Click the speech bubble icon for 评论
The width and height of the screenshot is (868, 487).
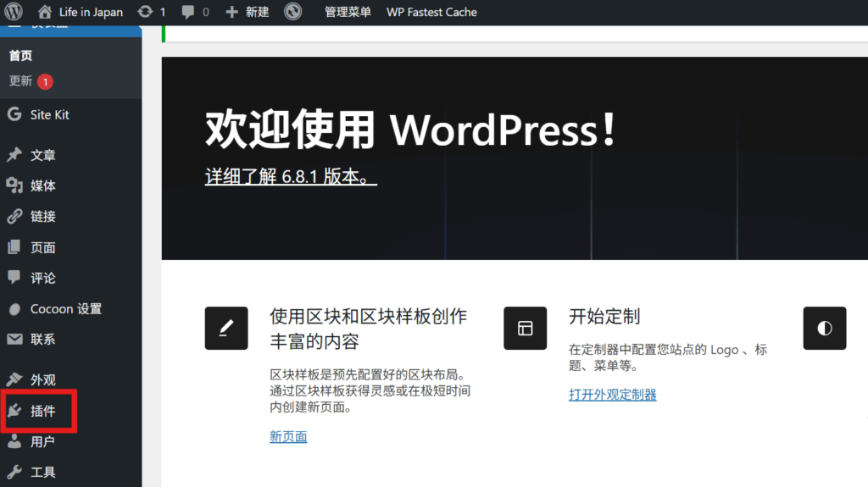pos(14,277)
